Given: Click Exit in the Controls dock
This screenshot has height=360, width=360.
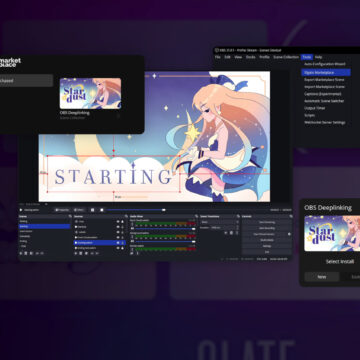Looking at the screenshot, I should (x=267, y=252).
